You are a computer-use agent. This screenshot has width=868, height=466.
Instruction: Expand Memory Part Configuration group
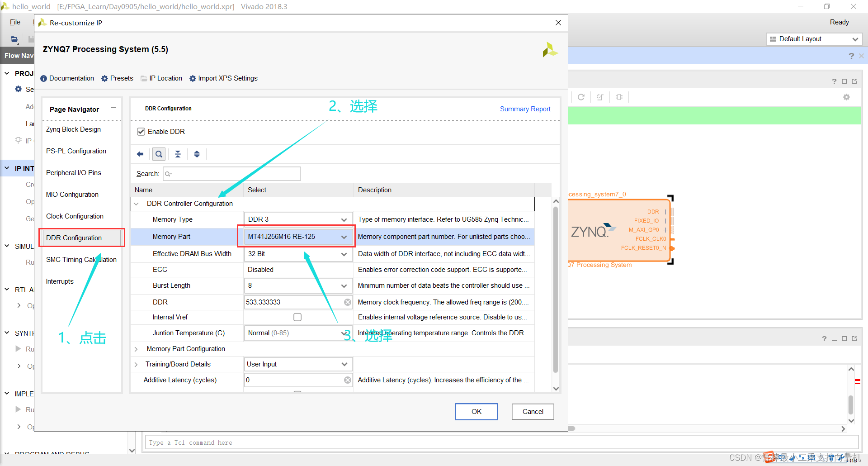pos(136,349)
